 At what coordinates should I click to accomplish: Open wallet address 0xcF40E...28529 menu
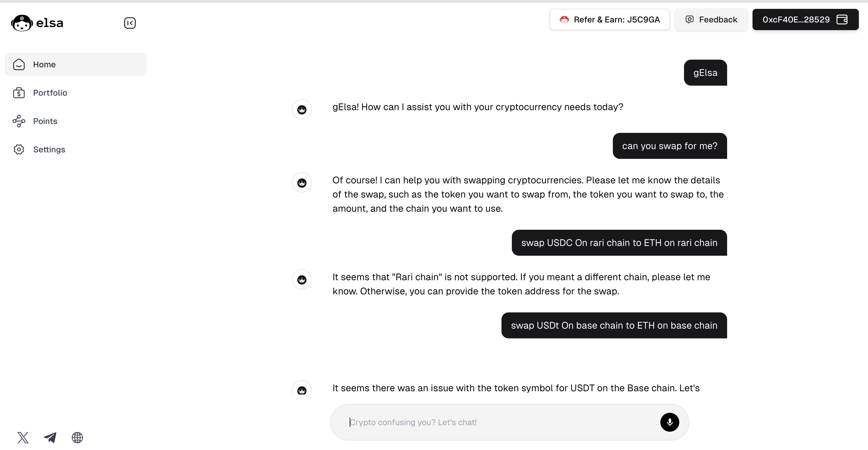[805, 19]
